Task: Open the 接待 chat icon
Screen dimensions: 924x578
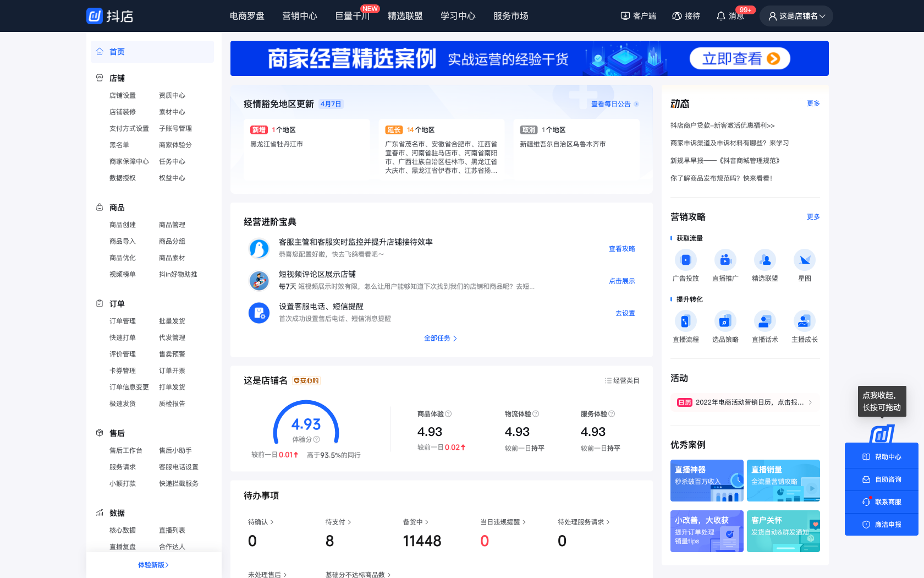Action: pos(677,16)
